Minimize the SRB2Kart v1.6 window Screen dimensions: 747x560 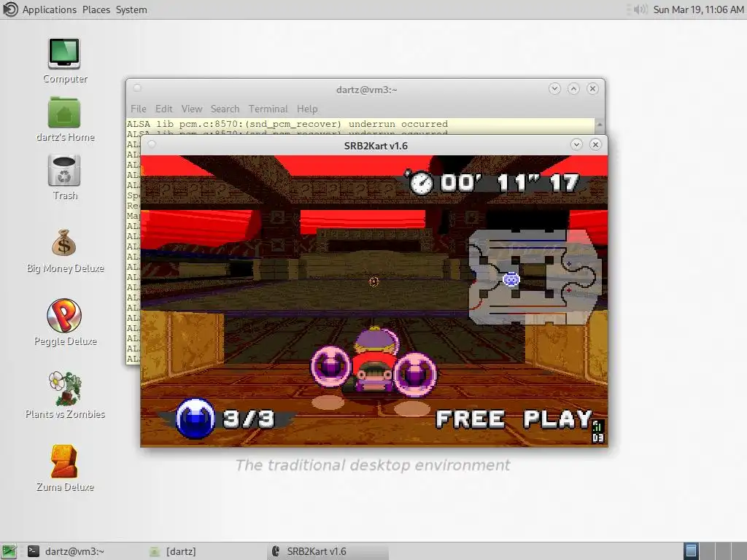[576, 145]
